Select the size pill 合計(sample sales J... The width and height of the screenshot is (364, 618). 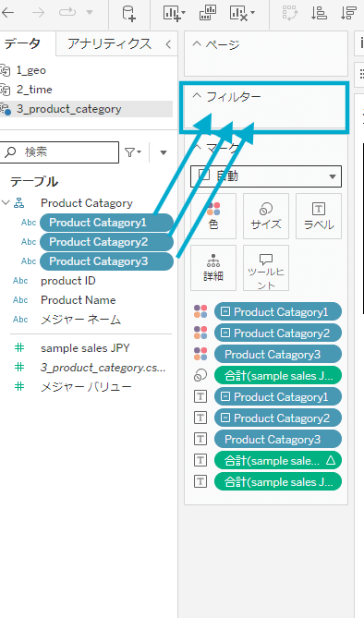278,376
